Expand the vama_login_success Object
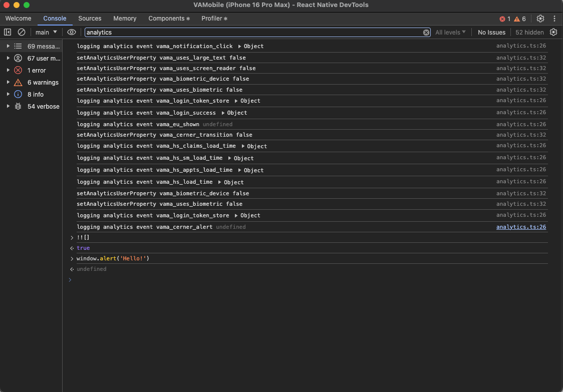Screen dimensions: 563x392 click(x=223, y=113)
